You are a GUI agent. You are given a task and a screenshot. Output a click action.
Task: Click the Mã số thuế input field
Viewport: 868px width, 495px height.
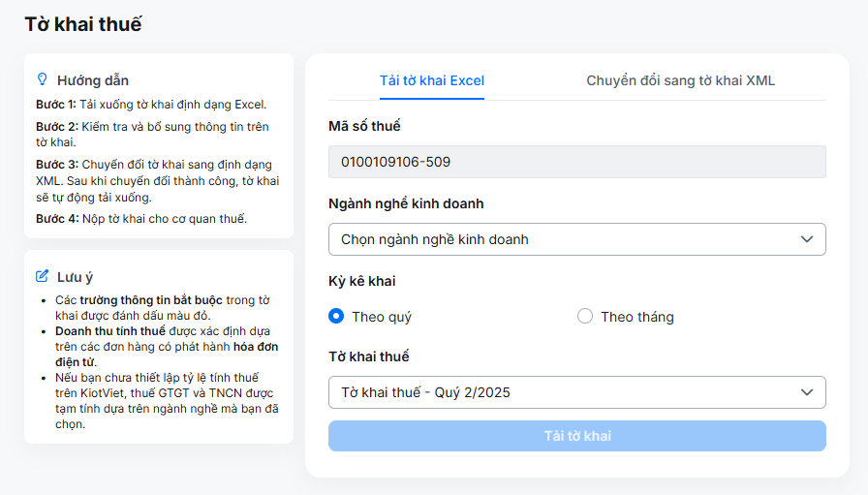coord(576,162)
